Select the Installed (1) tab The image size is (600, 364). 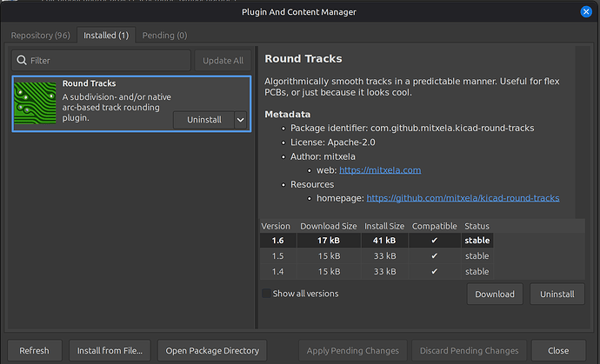(x=104, y=35)
